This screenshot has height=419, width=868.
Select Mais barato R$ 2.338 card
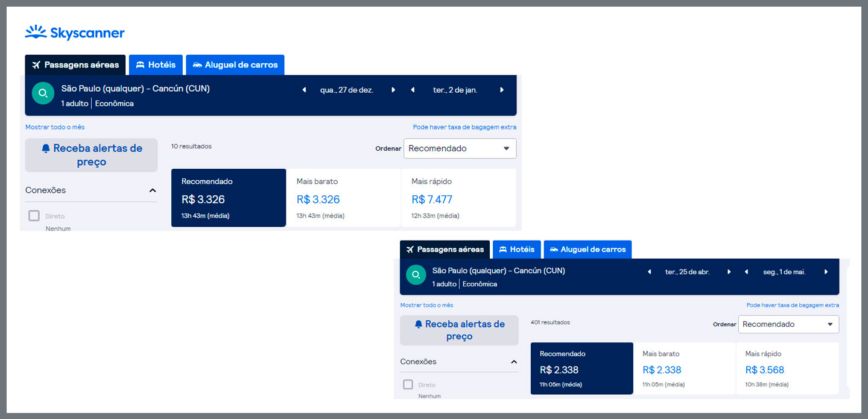(685, 368)
